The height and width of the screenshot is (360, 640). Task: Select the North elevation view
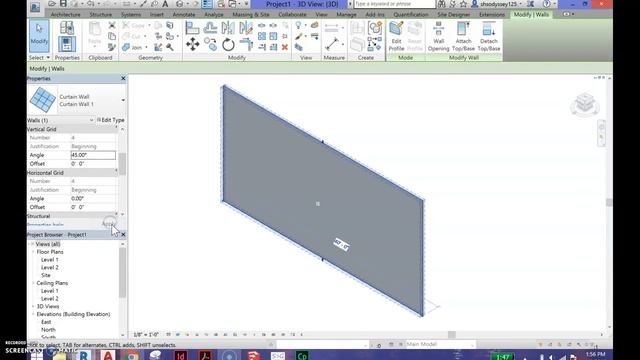[x=48, y=329]
